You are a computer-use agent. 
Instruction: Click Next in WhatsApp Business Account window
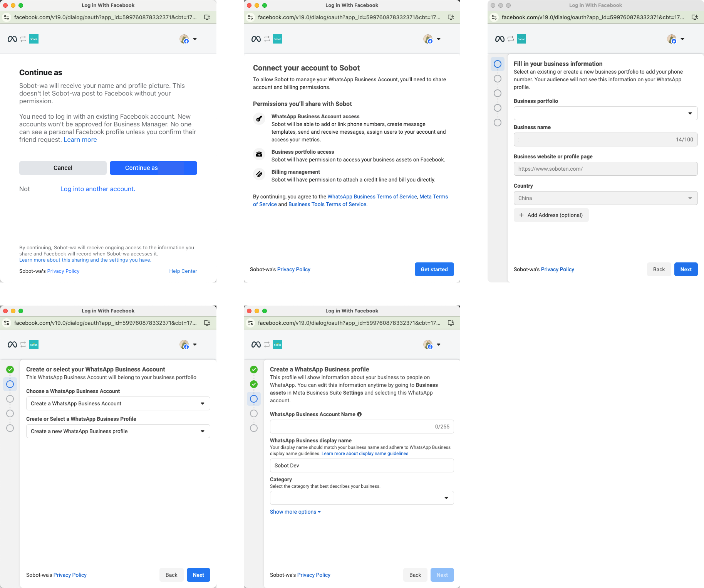[198, 575]
